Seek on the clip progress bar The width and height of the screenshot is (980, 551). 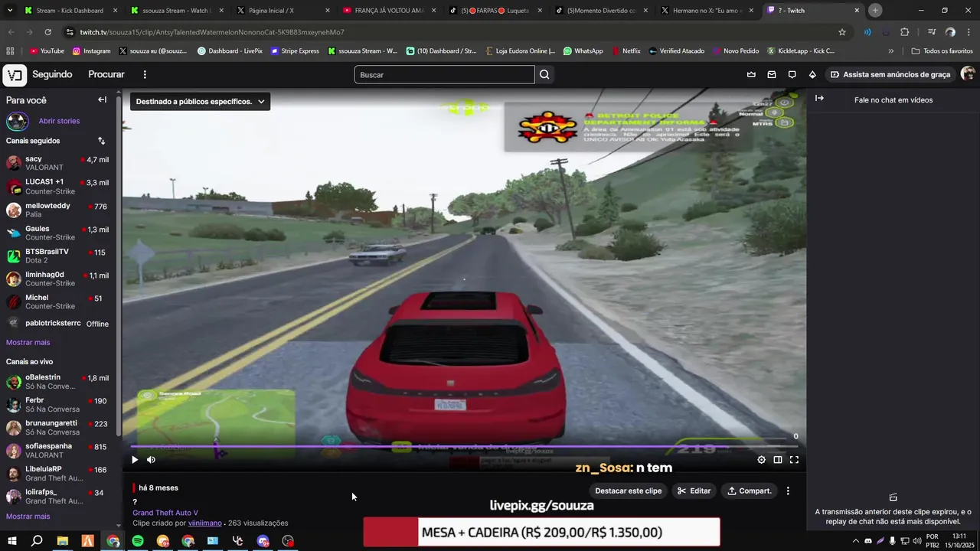click(462, 446)
